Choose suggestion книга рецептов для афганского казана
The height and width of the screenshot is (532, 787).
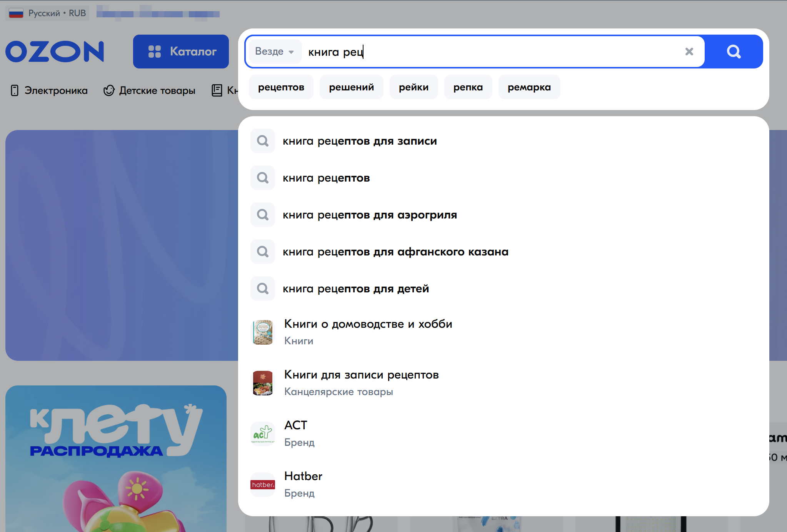504,252
